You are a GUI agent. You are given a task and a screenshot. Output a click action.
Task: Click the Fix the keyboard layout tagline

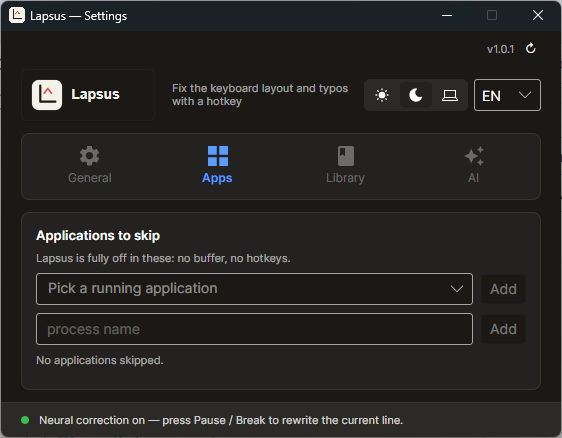pos(260,95)
